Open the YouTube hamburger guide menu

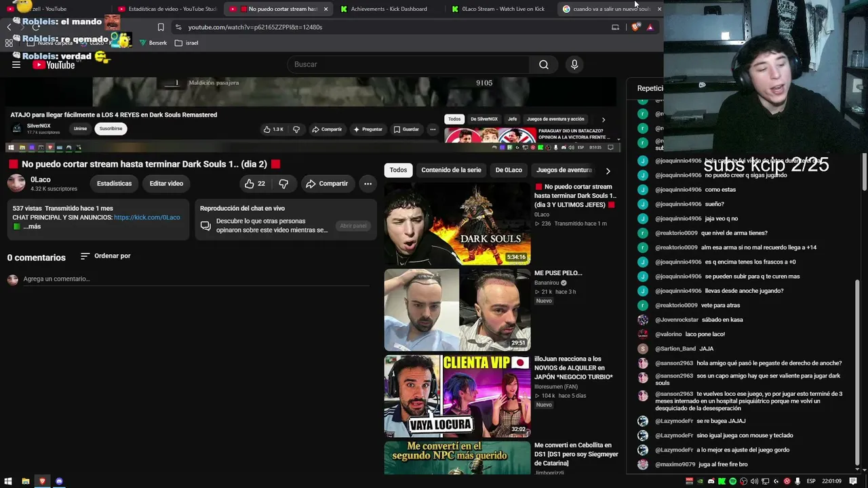pyautogui.click(x=16, y=64)
